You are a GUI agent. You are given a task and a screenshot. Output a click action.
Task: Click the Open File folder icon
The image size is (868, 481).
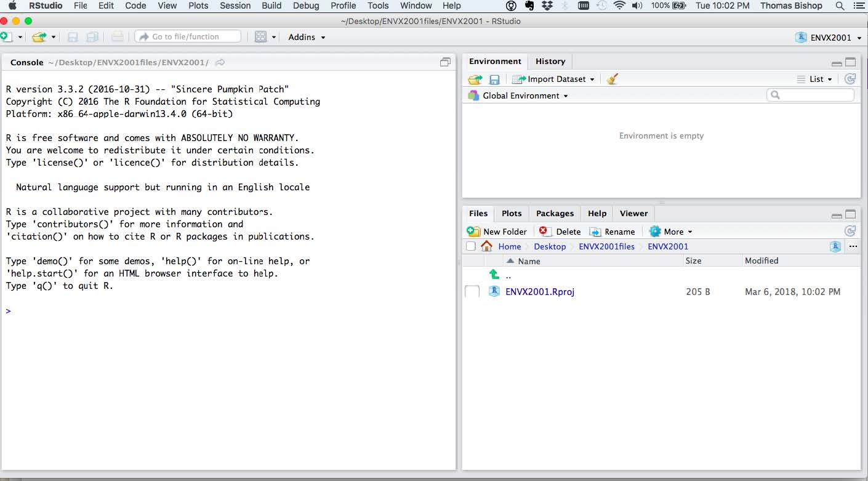(x=39, y=37)
